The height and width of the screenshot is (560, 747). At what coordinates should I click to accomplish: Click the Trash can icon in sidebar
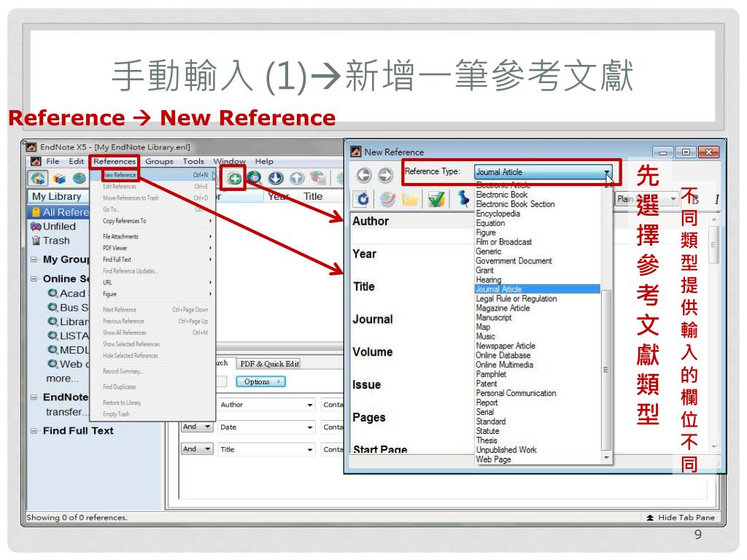pyautogui.click(x=36, y=241)
